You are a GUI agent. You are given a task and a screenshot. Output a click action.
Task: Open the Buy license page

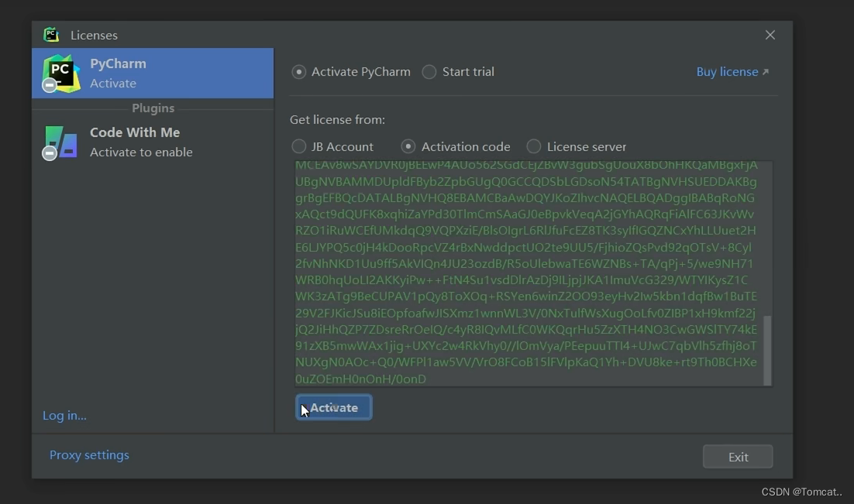tap(727, 71)
